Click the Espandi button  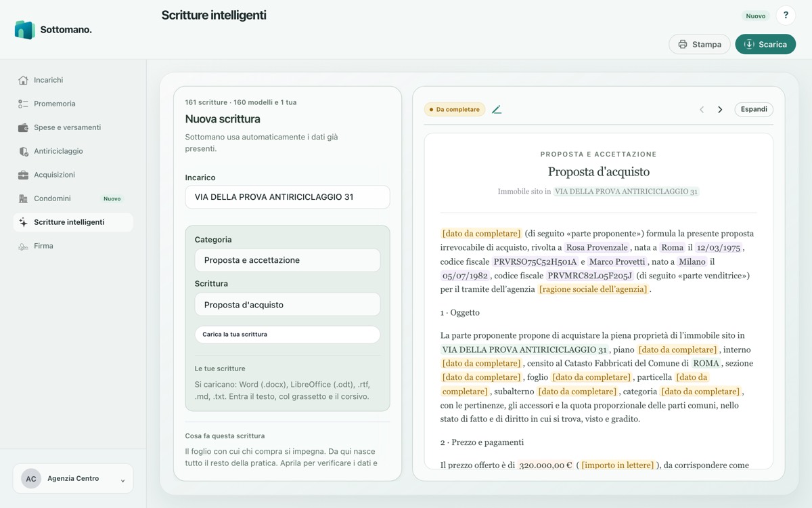pyautogui.click(x=754, y=109)
